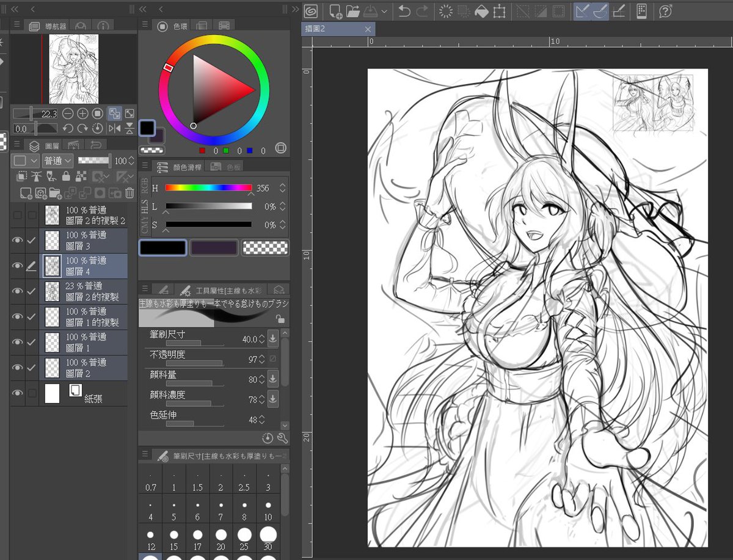Image resolution: width=733 pixels, height=560 pixels.
Task: Rotate canvas left in Navigator
Action: [68, 128]
